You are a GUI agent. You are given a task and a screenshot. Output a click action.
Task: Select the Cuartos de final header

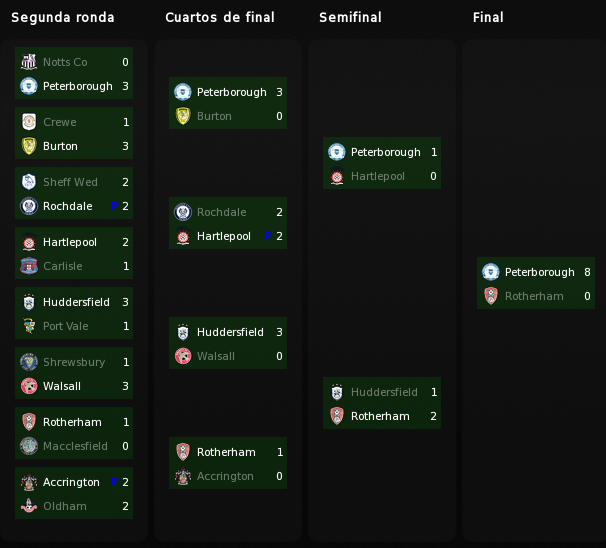tap(220, 17)
